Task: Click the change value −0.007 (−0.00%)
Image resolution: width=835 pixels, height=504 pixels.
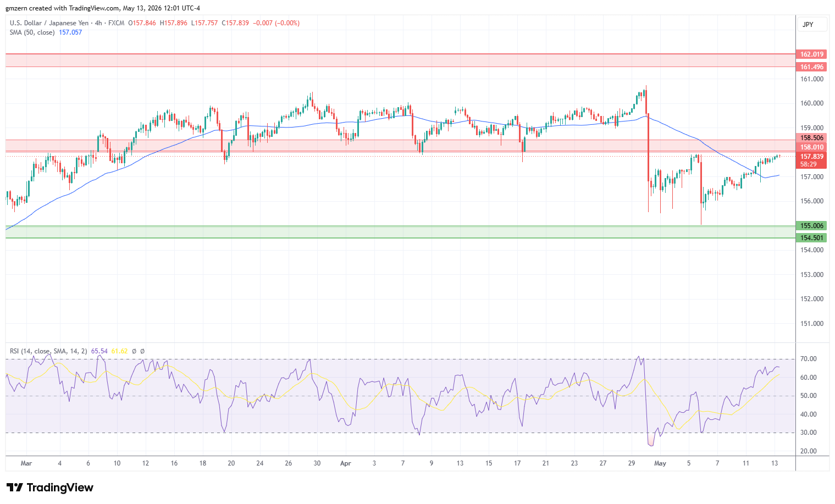Action: (x=276, y=23)
